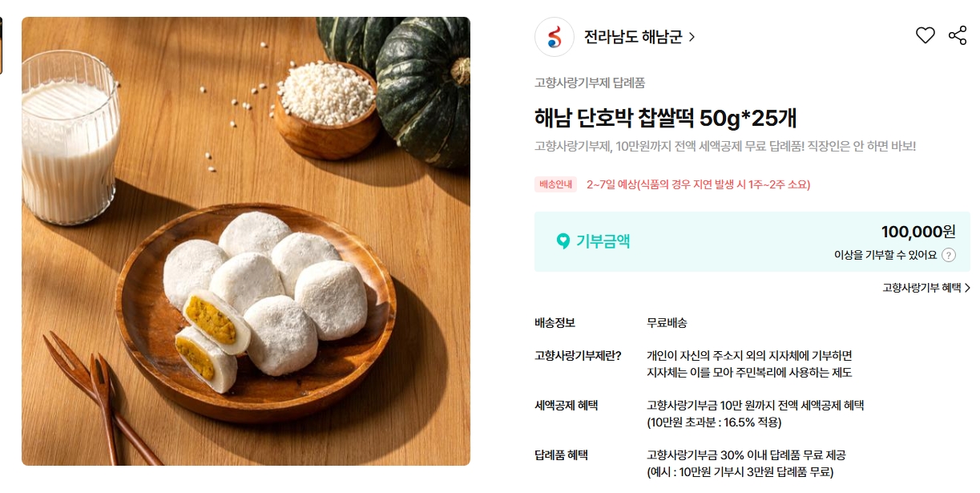Image resolution: width=980 pixels, height=493 pixels.
Task: Open the 고향사랑기부 혜택 link
Action: pos(922,288)
